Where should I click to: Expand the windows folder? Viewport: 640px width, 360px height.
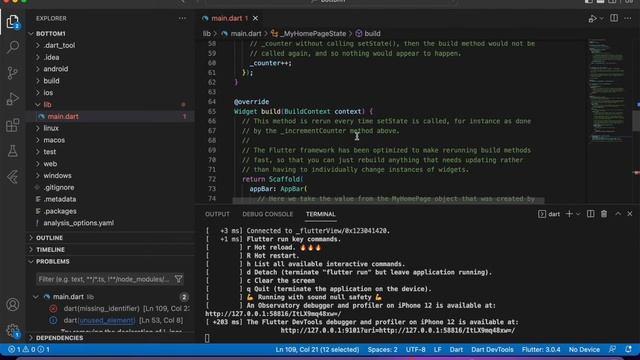click(58, 176)
